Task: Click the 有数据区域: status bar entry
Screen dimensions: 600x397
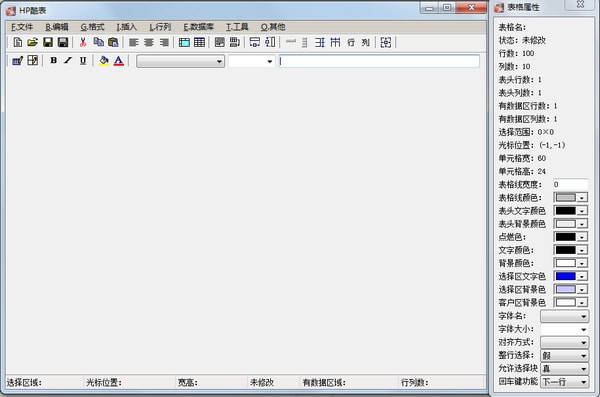Action: pyautogui.click(x=324, y=382)
